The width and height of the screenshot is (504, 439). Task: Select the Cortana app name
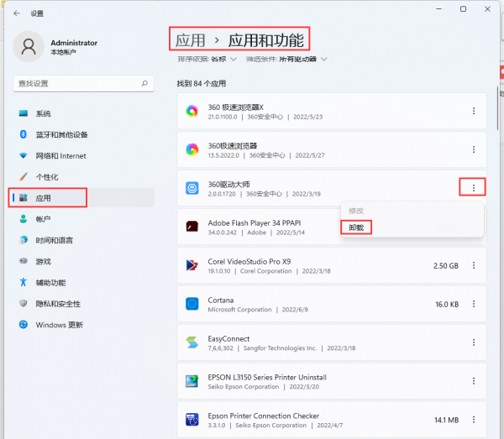(220, 301)
